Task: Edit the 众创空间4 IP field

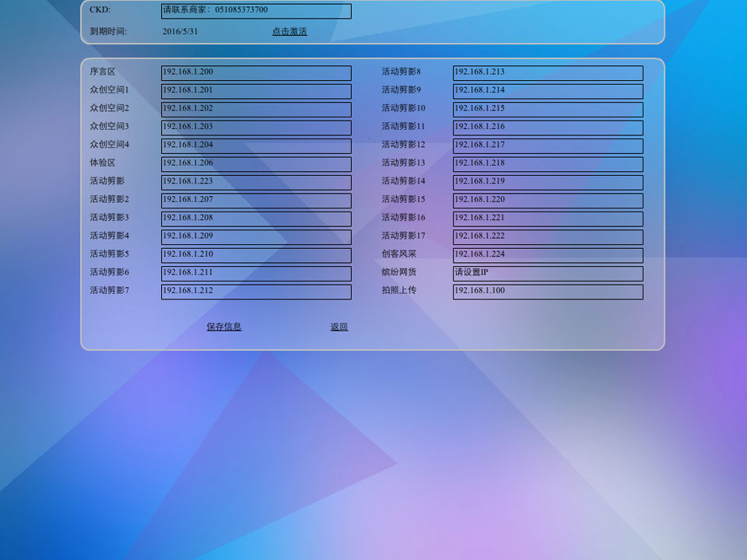Action: (x=256, y=145)
